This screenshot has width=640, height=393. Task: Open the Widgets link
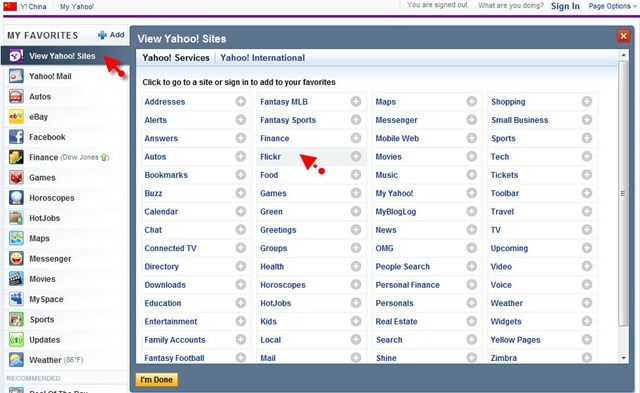point(506,321)
